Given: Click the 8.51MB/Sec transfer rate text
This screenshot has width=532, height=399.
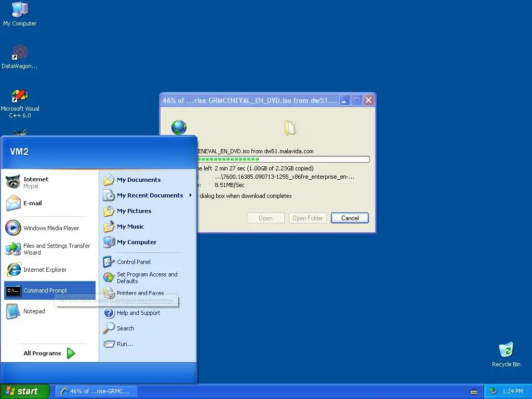Looking at the screenshot, I should pyautogui.click(x=230, y=185).
